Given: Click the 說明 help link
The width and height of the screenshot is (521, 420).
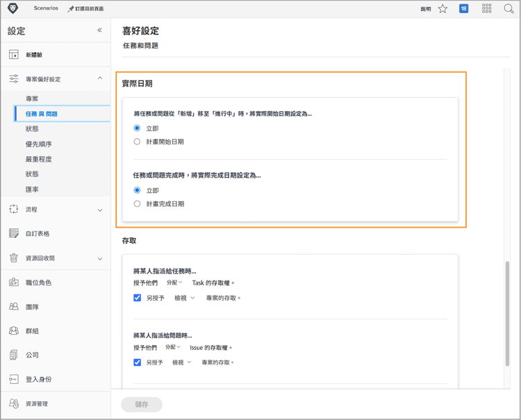Looking at the screenshot, I should tap(426, 9).
